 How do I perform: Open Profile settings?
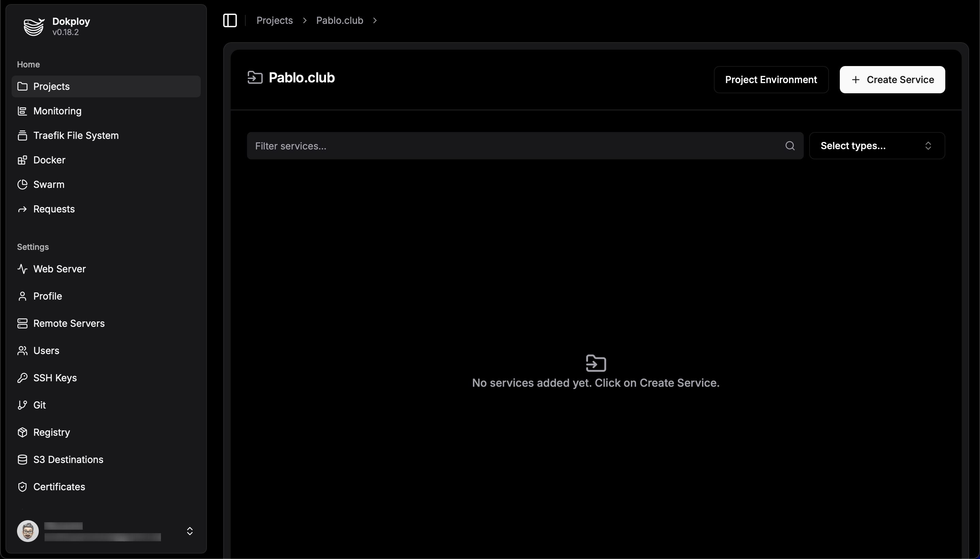(x=106, y=296)
